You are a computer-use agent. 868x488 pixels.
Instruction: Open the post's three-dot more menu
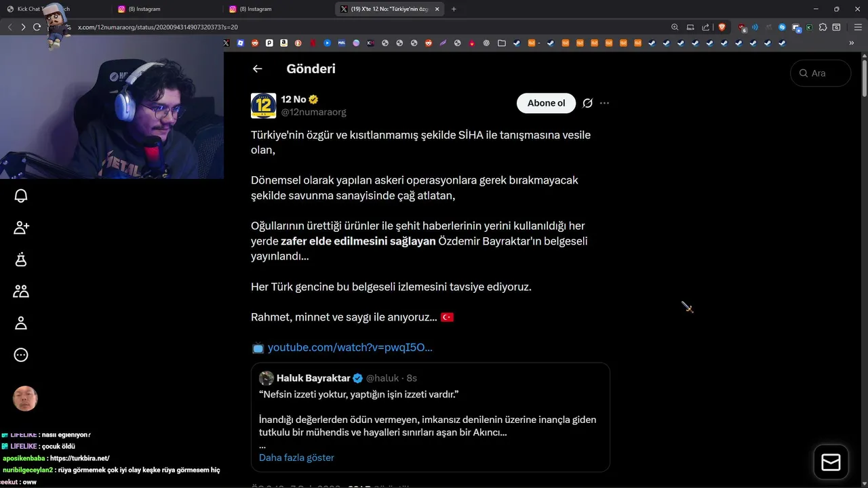click(605, 103)
